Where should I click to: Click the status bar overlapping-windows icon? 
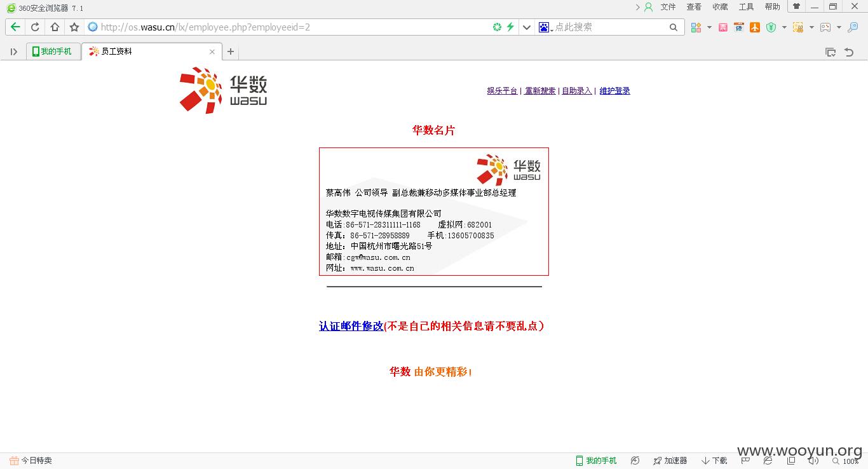[x=791, y=461]
